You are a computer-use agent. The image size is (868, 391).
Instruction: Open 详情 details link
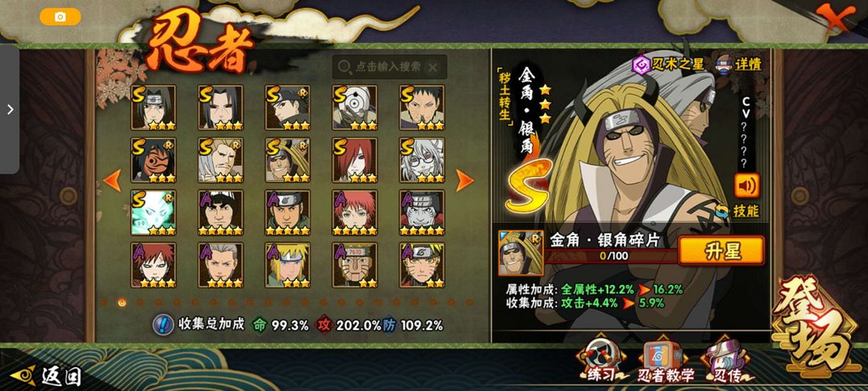point(739,64)
